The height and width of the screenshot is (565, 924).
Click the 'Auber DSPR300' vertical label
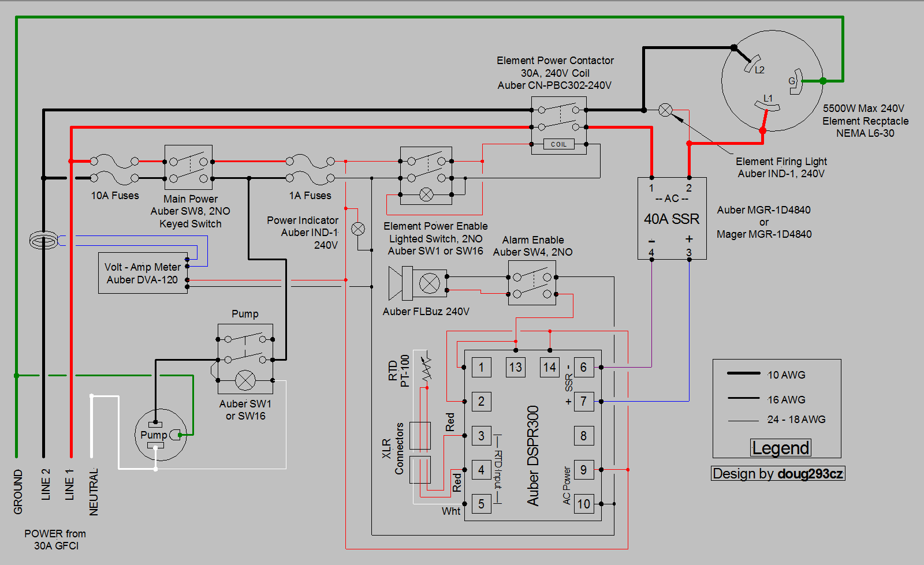(x=533, y=456)
